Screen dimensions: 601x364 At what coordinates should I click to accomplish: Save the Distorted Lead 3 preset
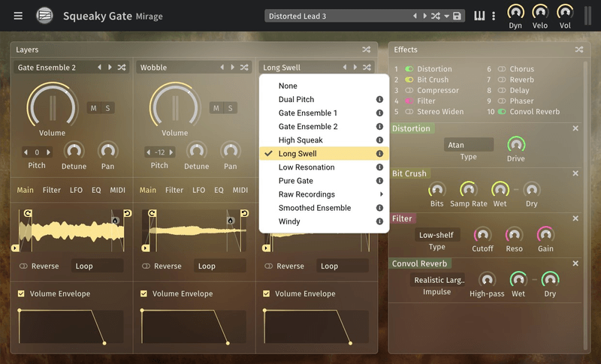[457, 16]
